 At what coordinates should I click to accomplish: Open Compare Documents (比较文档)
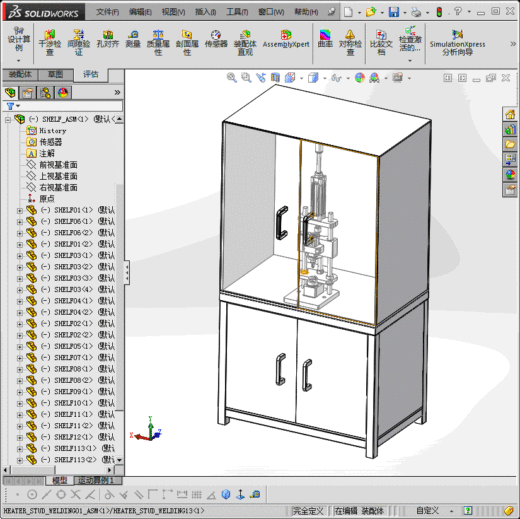pyautogui.click(x=381, y=43)
